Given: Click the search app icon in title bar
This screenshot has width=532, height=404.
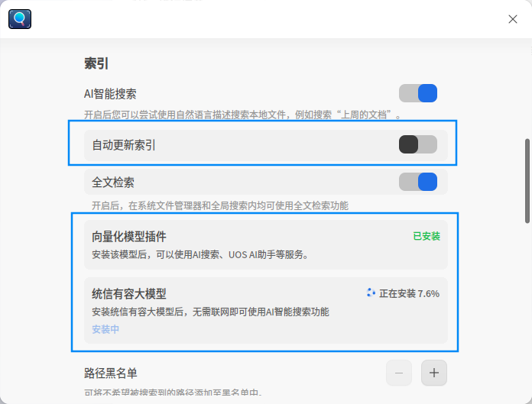Looking at the screenshot, I should click(x=20, y=19).
